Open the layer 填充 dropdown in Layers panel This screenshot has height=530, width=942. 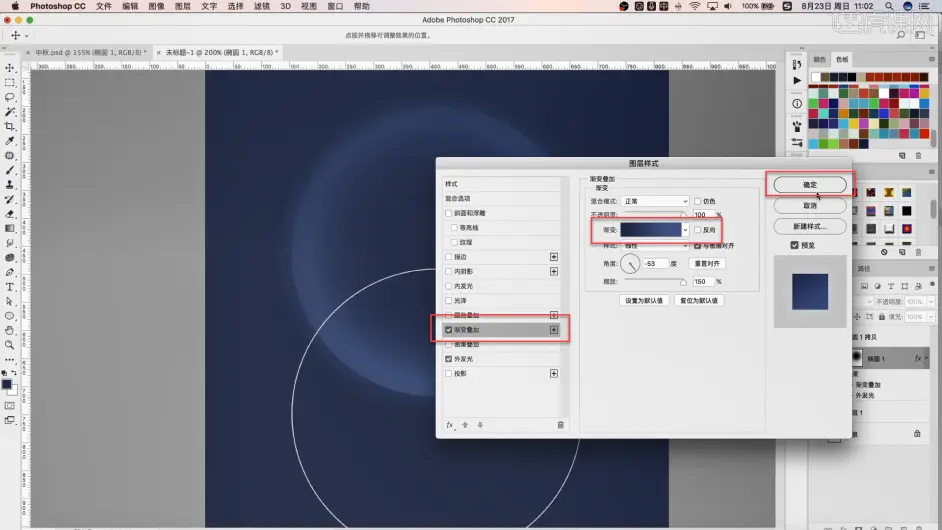[x=931, y=317]
